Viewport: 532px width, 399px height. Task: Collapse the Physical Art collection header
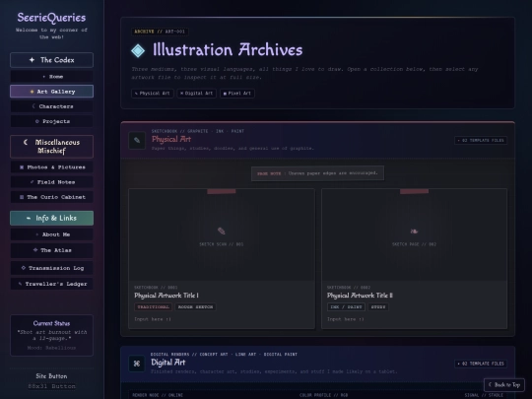click(x=317, y=140)
